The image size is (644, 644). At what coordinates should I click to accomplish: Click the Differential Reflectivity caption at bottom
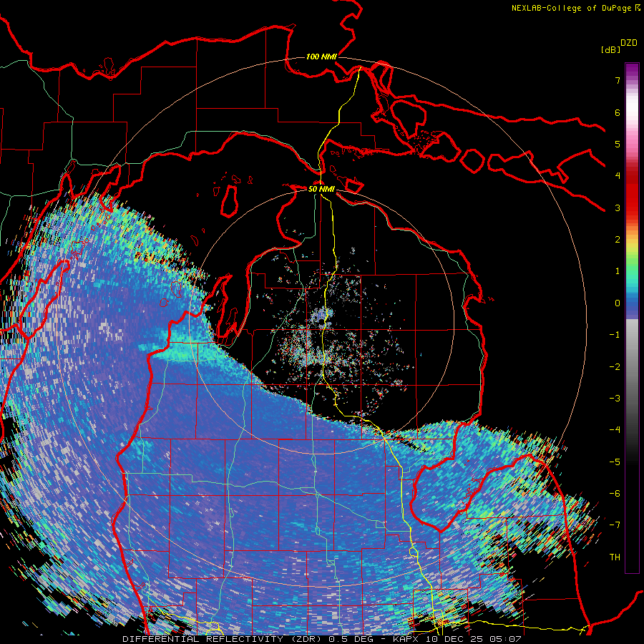click(x=321, y=639)
